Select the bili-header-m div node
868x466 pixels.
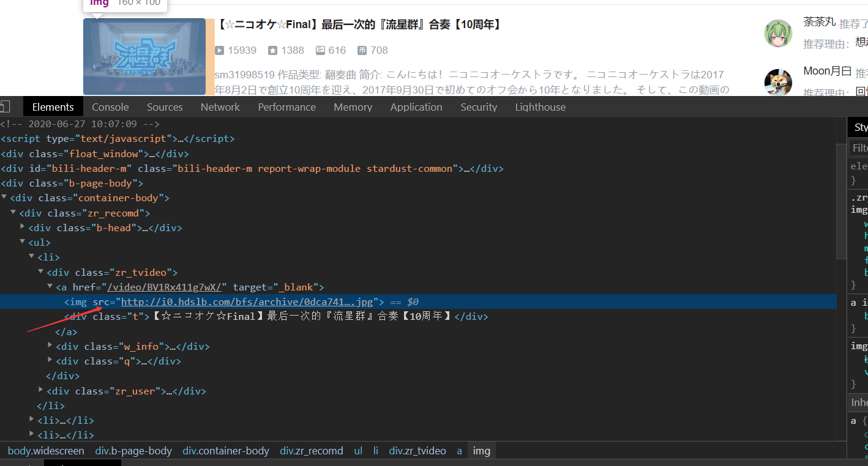point(252,168)
